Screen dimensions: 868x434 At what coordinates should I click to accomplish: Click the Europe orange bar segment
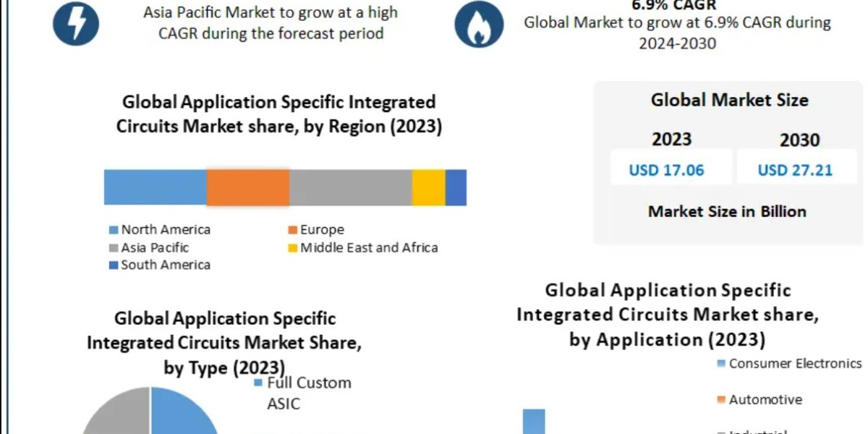(x=248, y=187)
